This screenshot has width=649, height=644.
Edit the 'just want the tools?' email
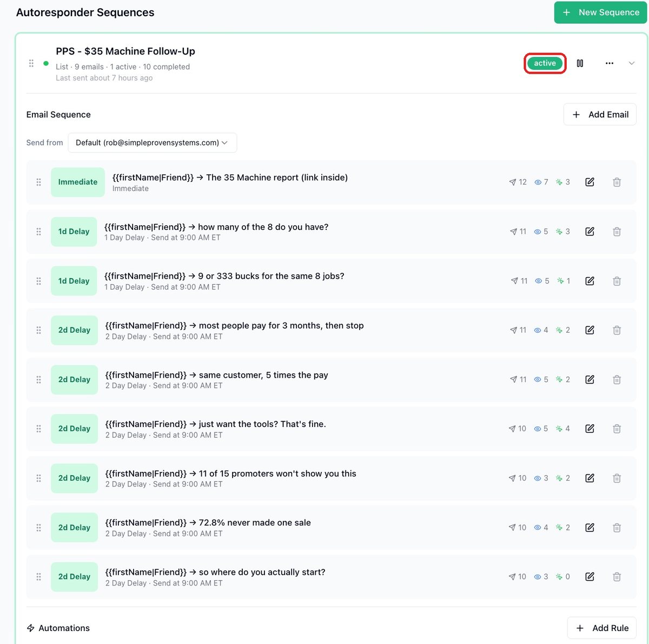[590, 429]
